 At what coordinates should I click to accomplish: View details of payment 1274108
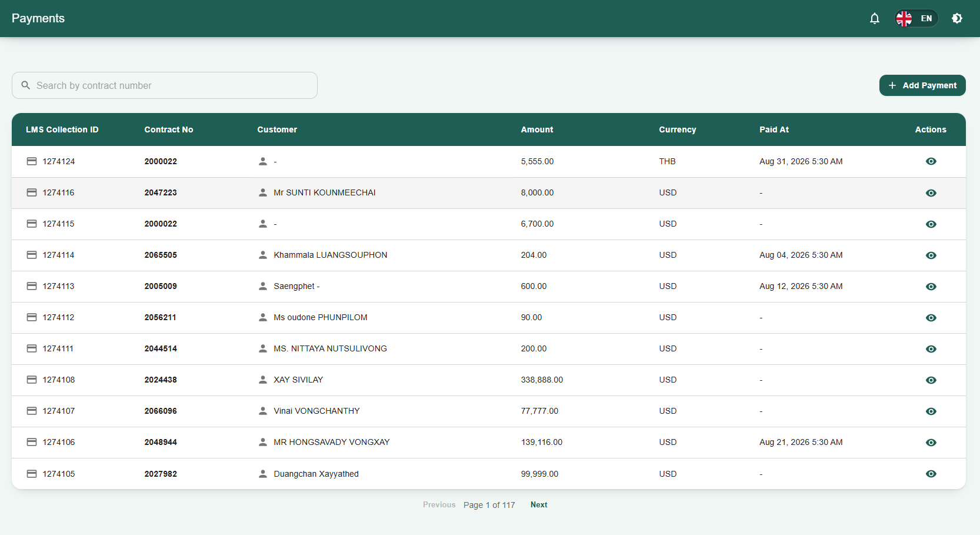931,380
